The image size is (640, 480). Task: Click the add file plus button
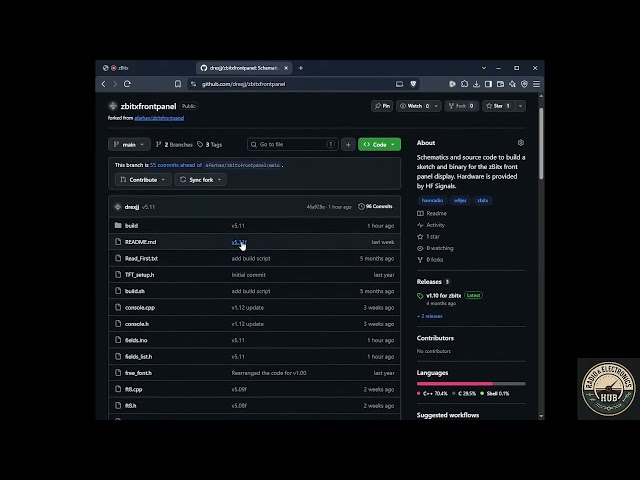coord(348,144)
